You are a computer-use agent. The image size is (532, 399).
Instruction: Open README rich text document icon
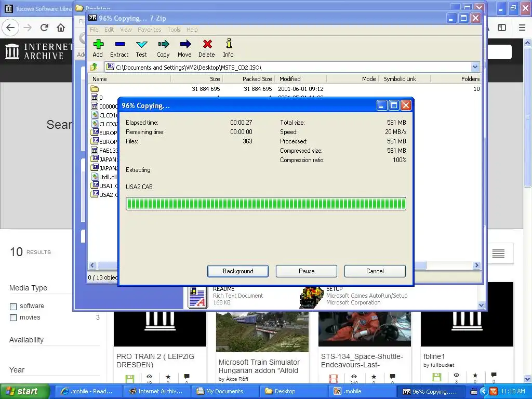click(x=197, y=297)
